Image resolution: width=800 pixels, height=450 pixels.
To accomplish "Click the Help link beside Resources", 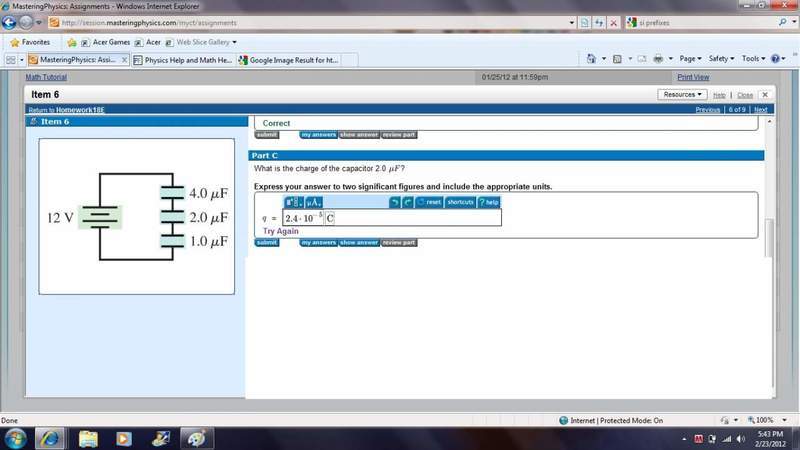I will click(x=719, y=95).
